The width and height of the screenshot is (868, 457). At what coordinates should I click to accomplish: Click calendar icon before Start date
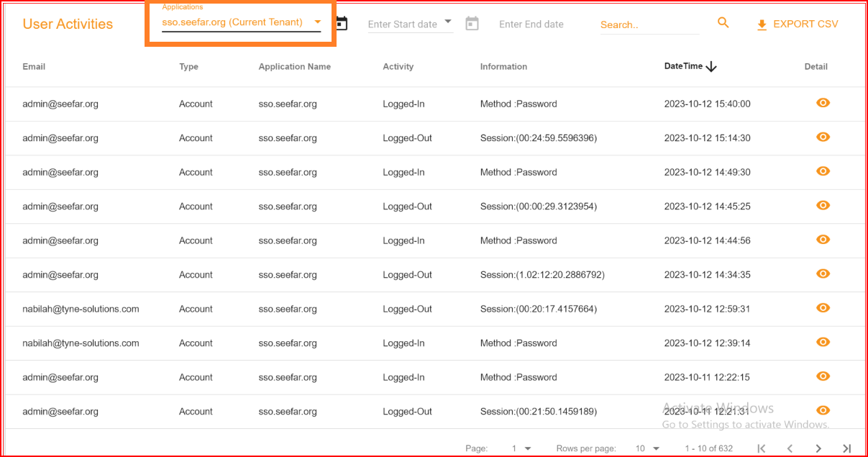click(x=342, y=24)
